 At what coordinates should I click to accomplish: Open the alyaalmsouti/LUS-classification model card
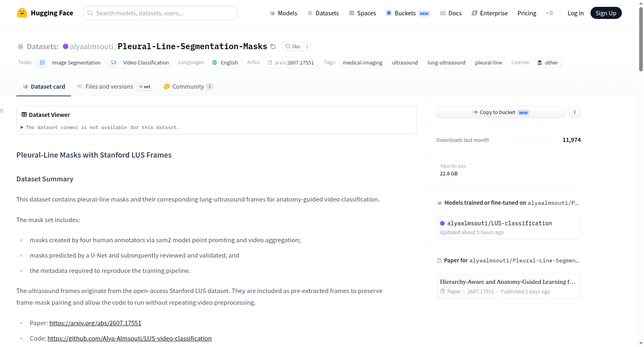click(x=508, y=228)
